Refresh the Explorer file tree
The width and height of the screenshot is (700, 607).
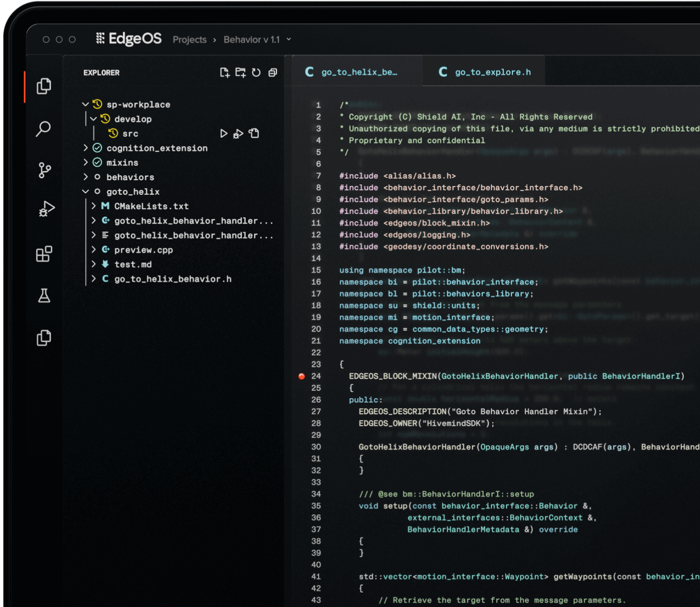[256, 72]
